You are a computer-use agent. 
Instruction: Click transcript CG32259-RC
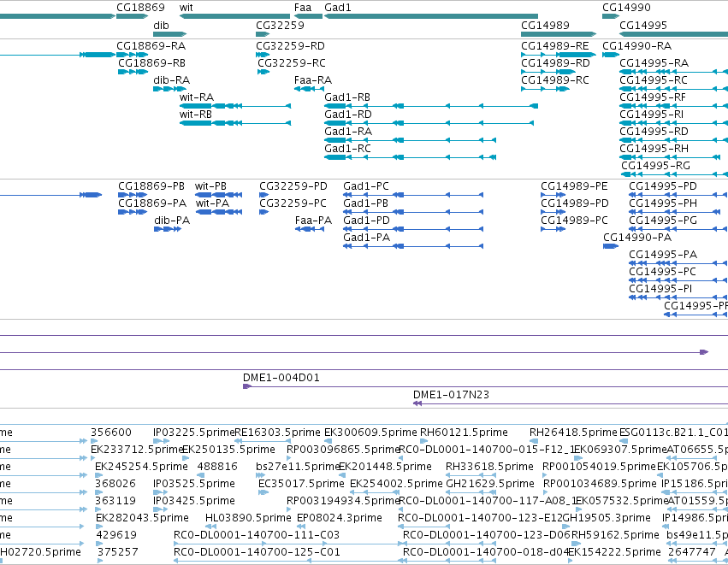click(263, 72)
